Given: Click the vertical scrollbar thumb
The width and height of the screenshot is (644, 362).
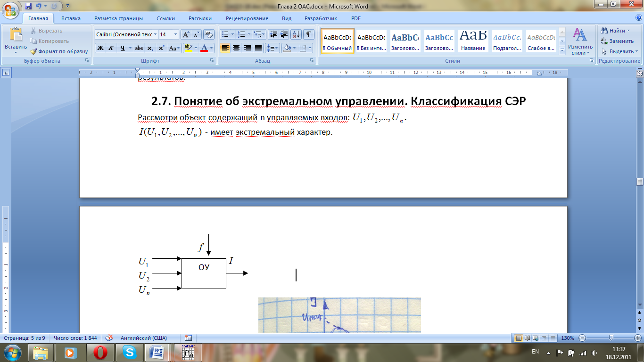Looking at the screenshot, I should tap(640, 181).
